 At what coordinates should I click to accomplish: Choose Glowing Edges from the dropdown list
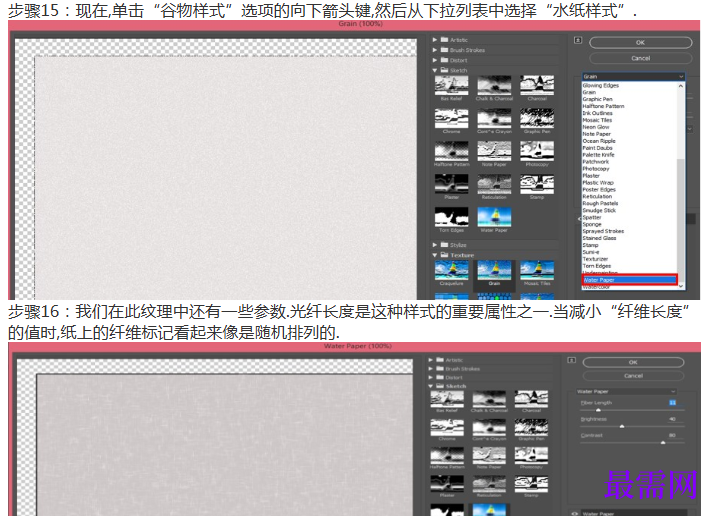pyautogui.click(x=600, y=85)
